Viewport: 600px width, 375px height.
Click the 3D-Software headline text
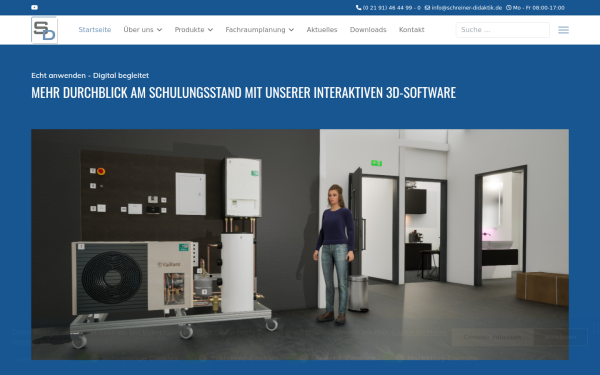[x=243, y=93]
